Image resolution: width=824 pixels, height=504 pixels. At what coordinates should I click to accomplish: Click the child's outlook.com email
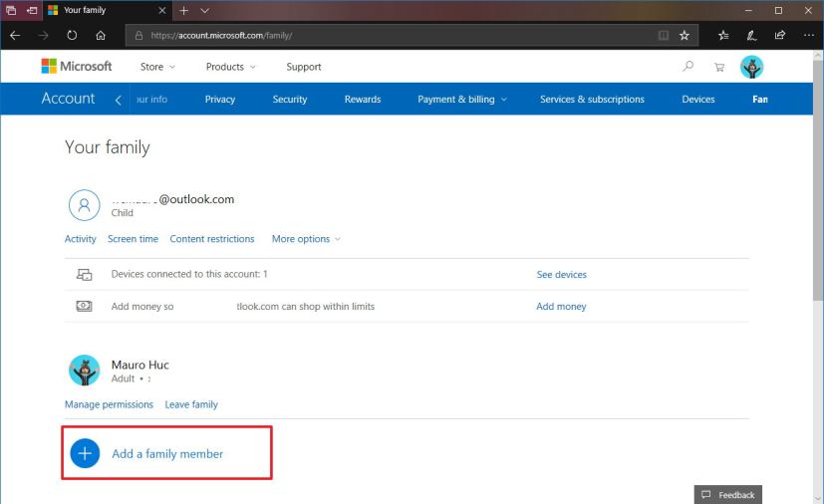(173, 199)
